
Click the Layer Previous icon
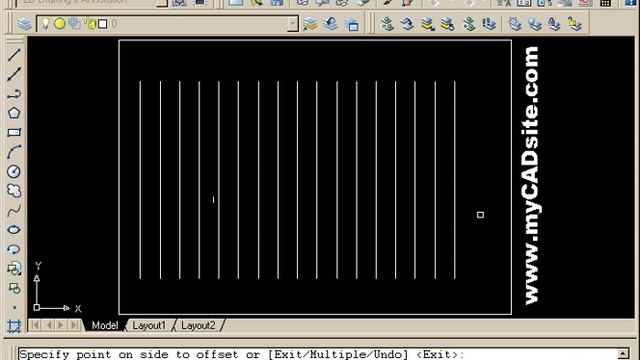click(x=331, y=24)
